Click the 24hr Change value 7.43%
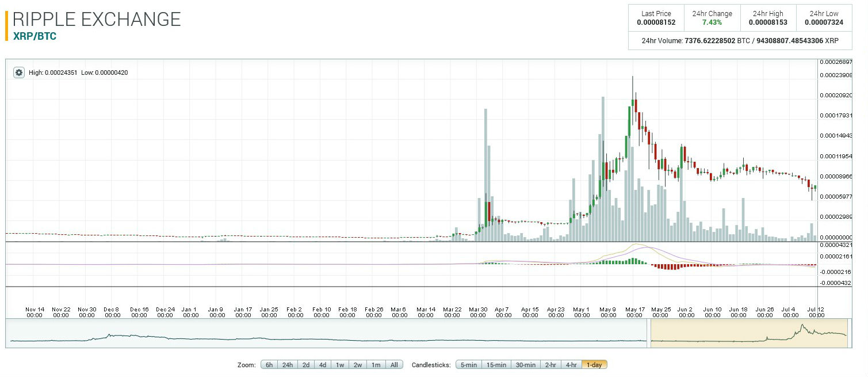Image resolution: width=868 pixels, height=377 pixels. [712, 22]
